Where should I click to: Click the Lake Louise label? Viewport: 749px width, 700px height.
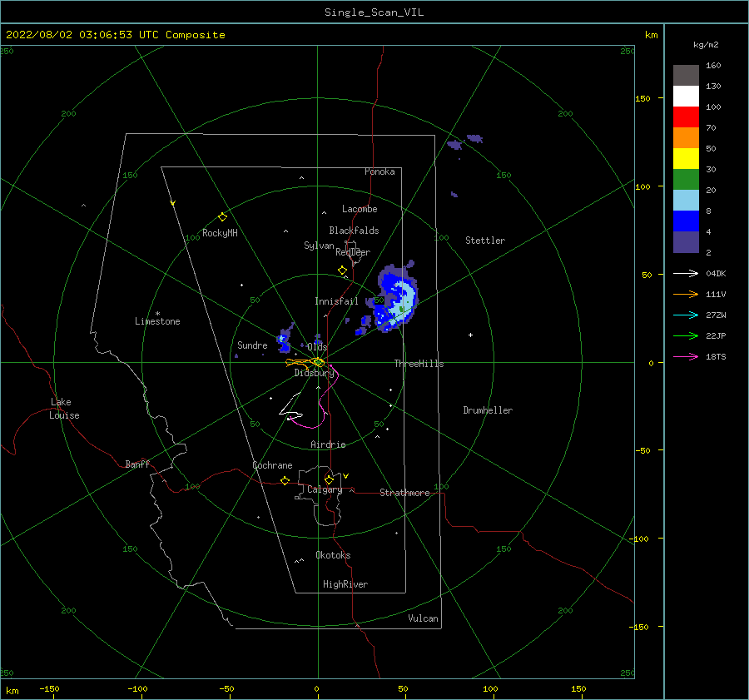[64, 409]
